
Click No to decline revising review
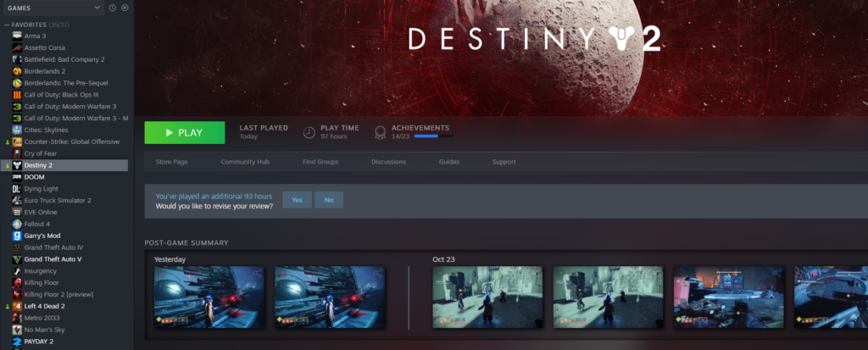point(329,200)
